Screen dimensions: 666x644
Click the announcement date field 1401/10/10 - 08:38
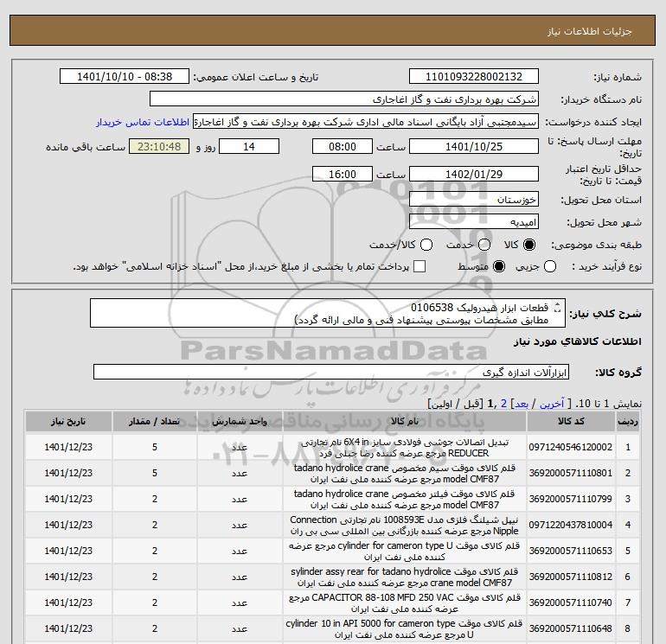point(124,76)
